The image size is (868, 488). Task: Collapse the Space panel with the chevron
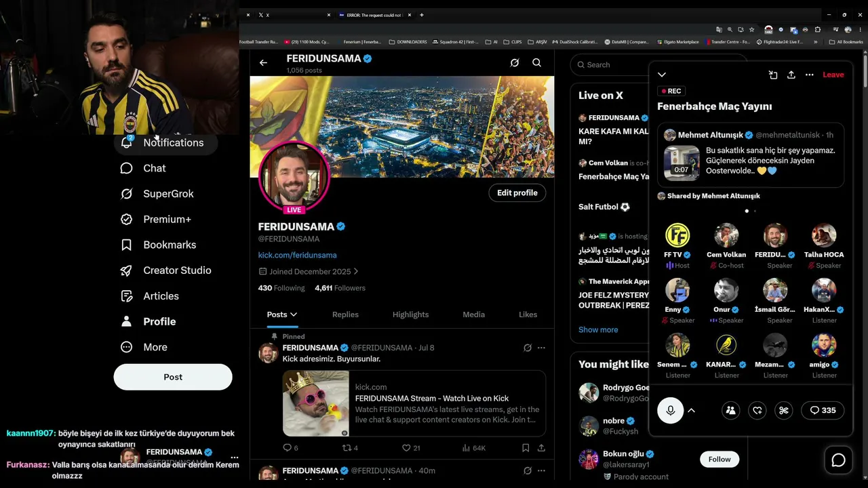coord(662,75)
